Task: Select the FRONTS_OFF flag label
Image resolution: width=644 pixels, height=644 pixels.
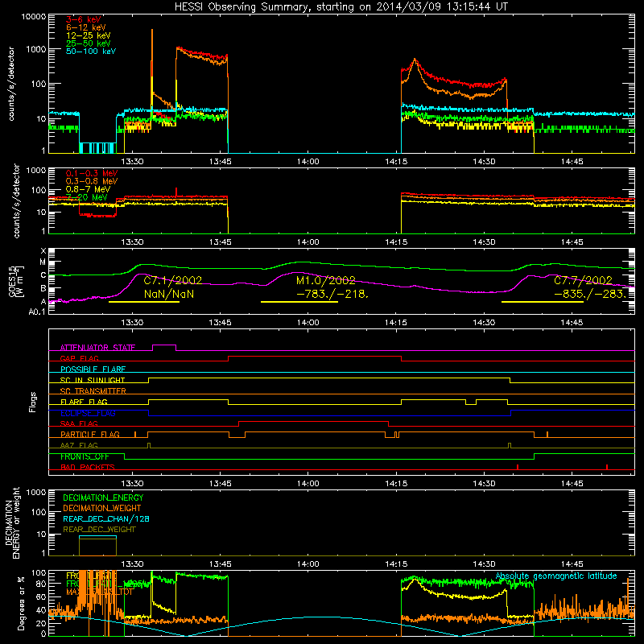Action: pyautogui.click(x=85, y=456)
